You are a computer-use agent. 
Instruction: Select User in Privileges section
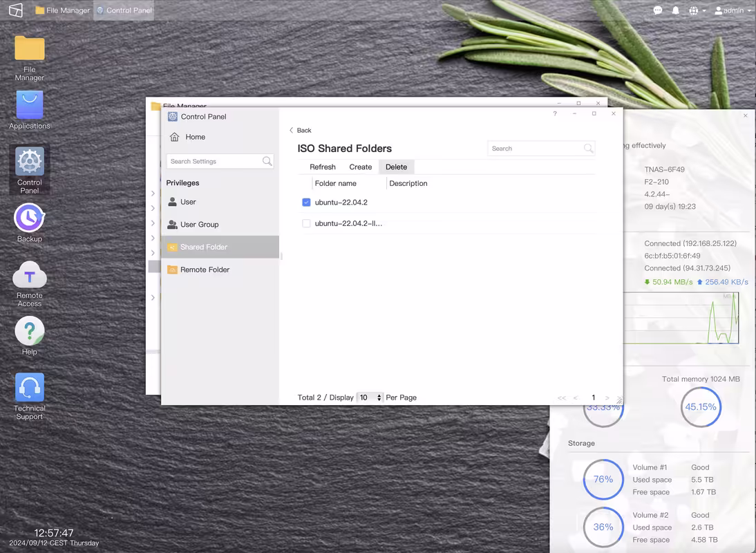(220, 202)
